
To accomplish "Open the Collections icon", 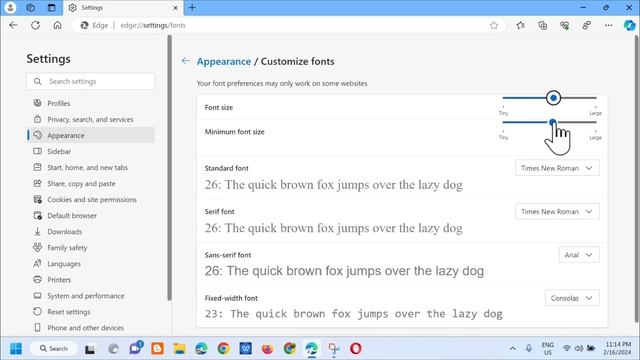I will 542,25.
